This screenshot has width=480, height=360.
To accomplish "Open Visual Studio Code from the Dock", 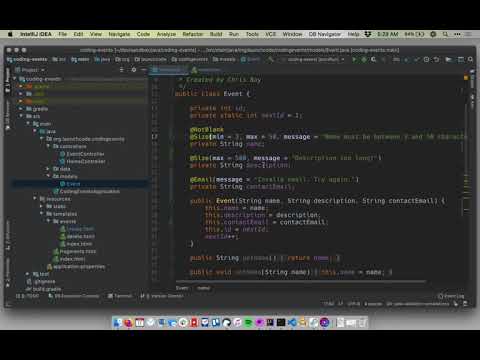I will (x=292, y=322).
